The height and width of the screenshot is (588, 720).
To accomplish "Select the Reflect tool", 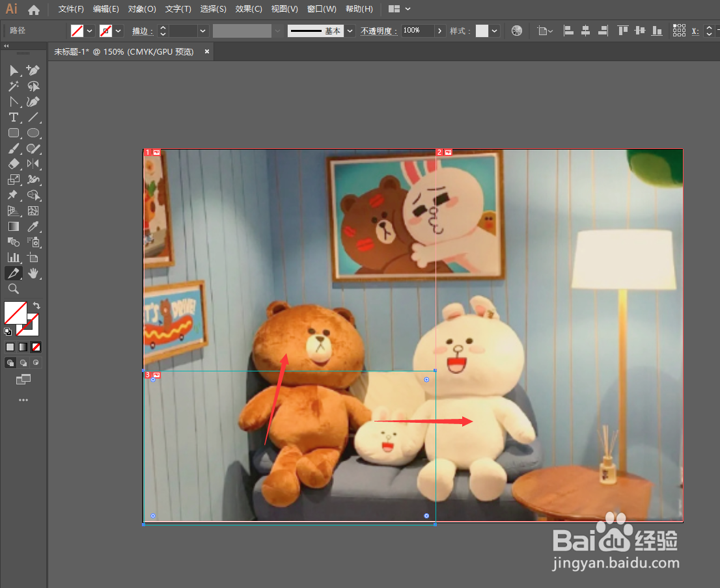I will tap(33, 164).
